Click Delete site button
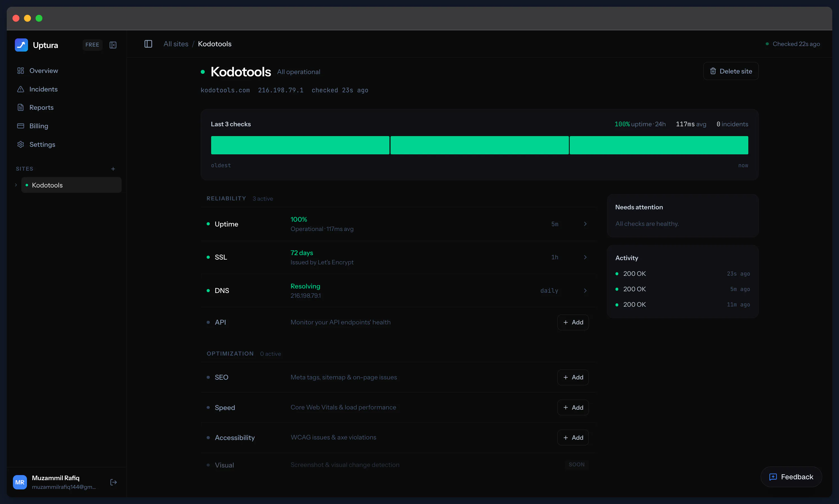 [x=731, y=71]
